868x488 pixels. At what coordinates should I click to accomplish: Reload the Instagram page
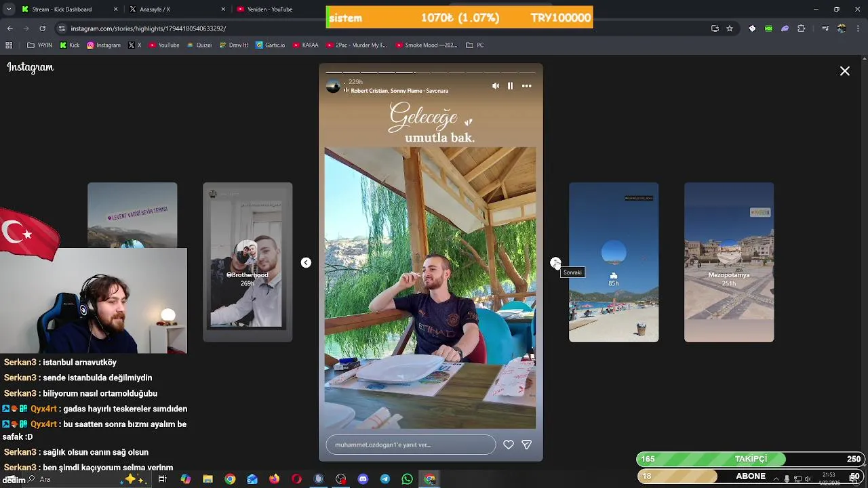click(x=42, y=28)
